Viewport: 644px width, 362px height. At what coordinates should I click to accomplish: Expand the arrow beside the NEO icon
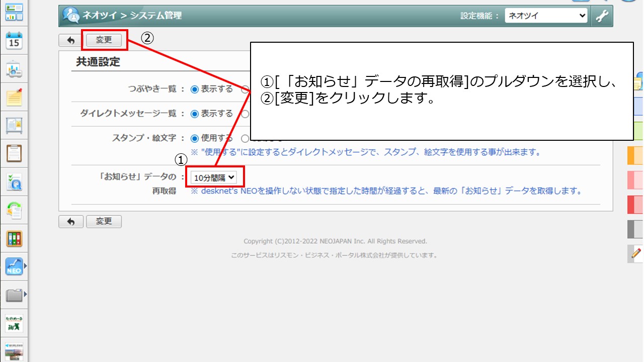(25, 266)
